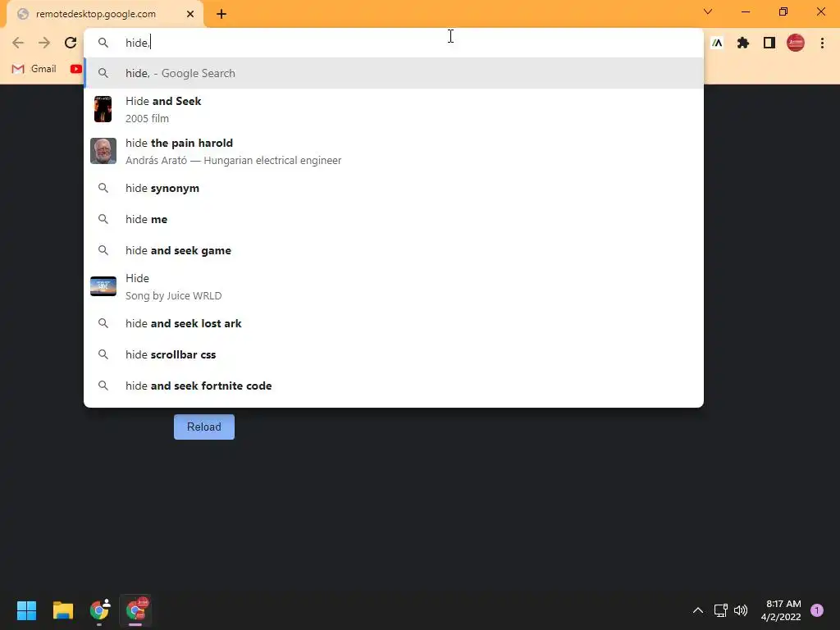Click the András Arató portrait thumbnail

click(x=103, y=151)
